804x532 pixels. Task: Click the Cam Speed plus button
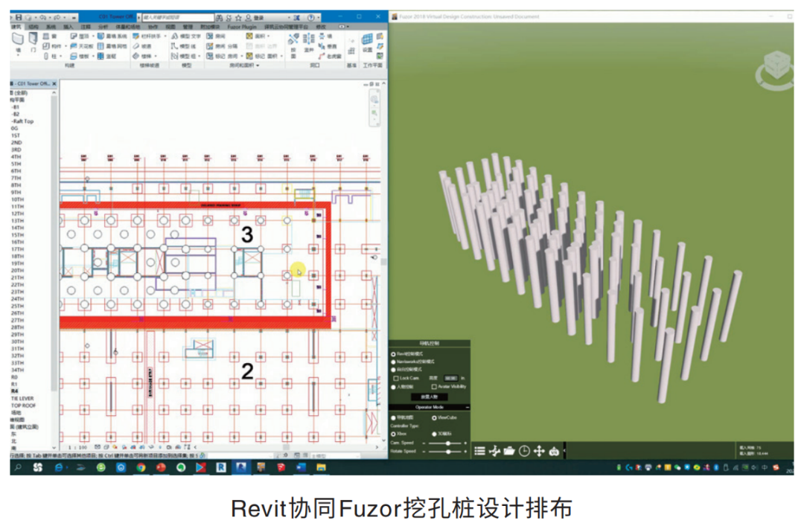465,443
